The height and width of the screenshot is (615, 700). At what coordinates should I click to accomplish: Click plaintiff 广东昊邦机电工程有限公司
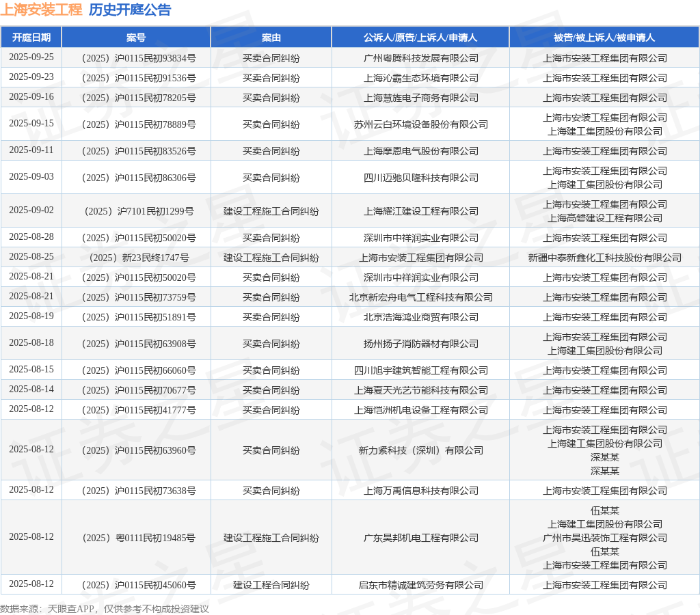click(421, 538)
